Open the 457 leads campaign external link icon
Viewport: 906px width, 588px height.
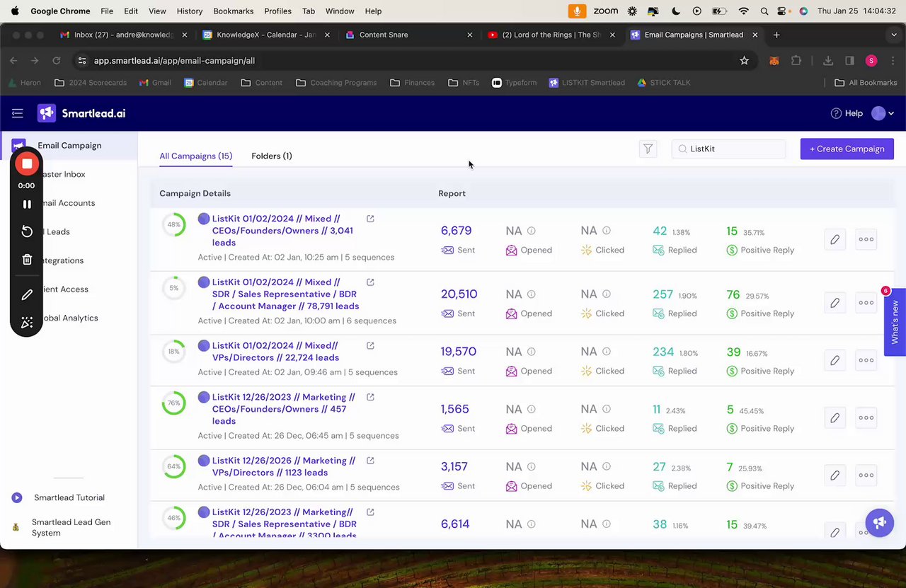[370, 397]
